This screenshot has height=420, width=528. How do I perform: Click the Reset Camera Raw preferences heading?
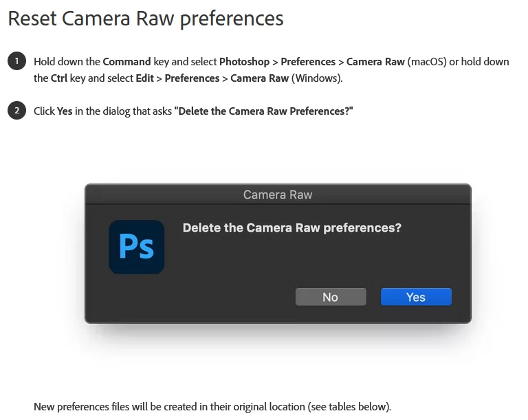pyautogui.click(x=146, y=19)
